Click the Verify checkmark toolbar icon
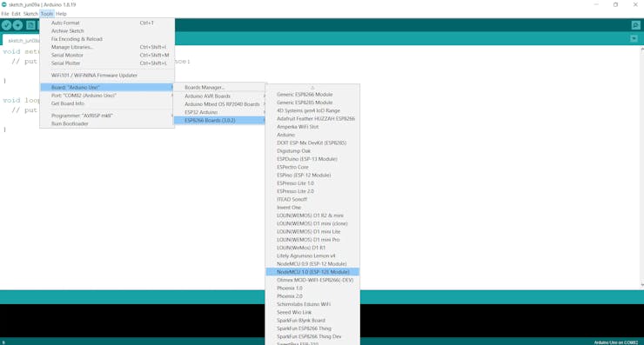This screenshot has width=644, height=345. pyautogui.click(x=7, y=25)
